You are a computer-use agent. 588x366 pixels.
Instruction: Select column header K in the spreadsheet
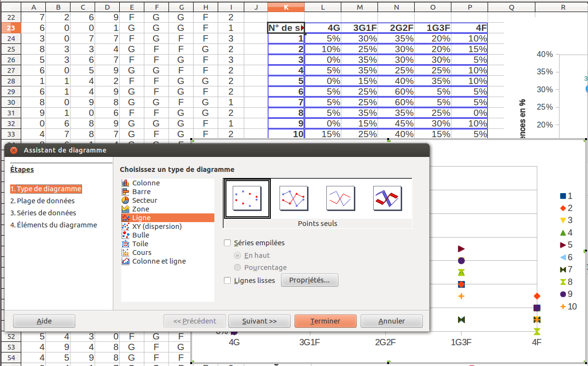point(286,7)
